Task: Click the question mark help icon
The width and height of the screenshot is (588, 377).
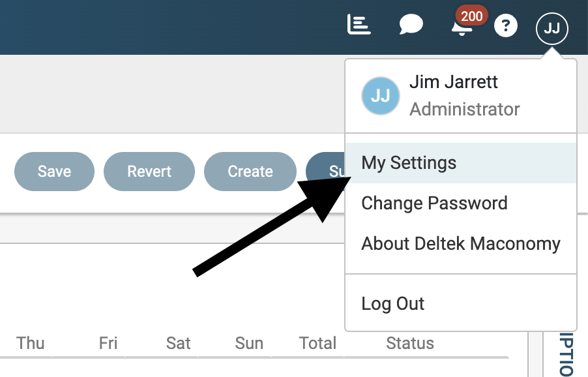Action: pyautogui.click(x=506, y=26)
